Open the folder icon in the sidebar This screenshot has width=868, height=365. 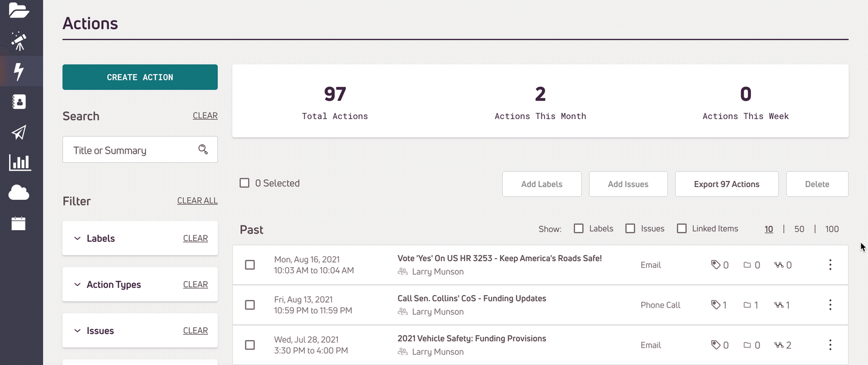19,10
